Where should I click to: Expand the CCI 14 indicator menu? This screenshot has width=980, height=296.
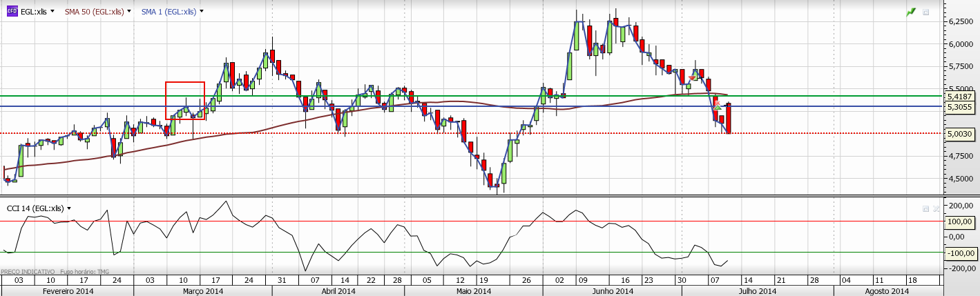[x=69, y=208]
